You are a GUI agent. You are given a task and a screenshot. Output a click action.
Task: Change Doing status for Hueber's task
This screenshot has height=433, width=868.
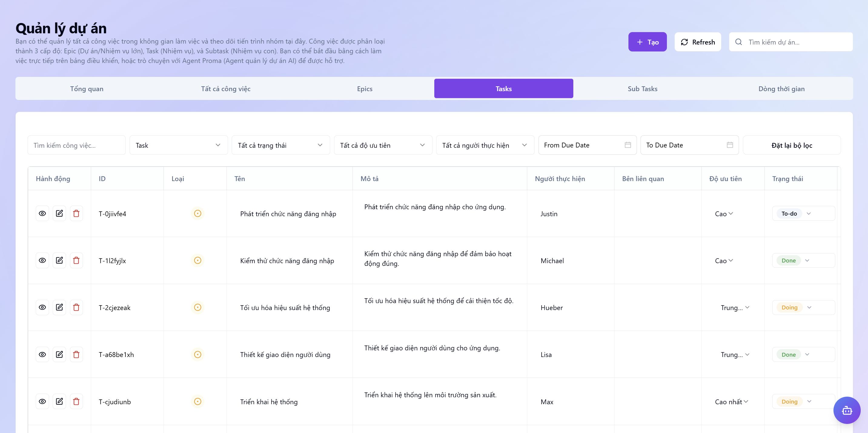(803, 307)
